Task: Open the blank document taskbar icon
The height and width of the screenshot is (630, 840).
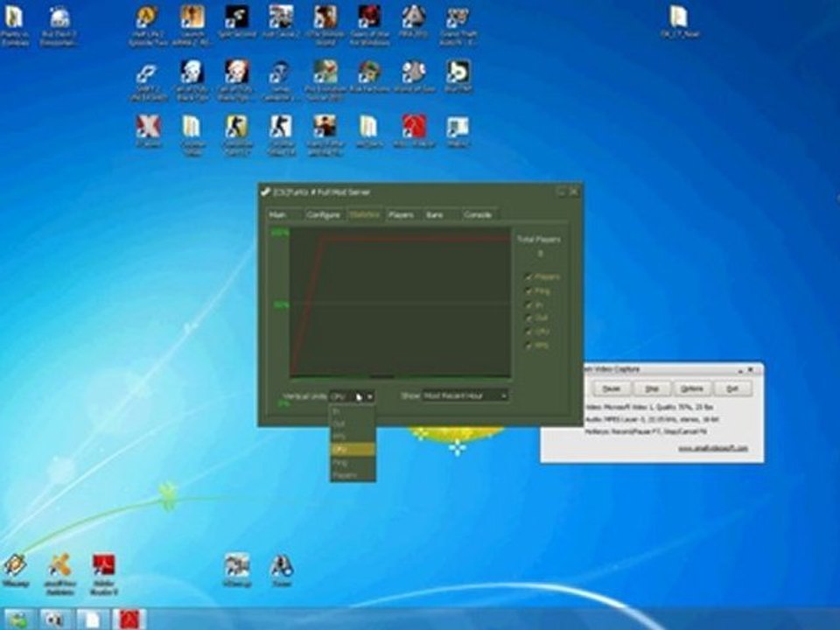Action: click(94, 619)
